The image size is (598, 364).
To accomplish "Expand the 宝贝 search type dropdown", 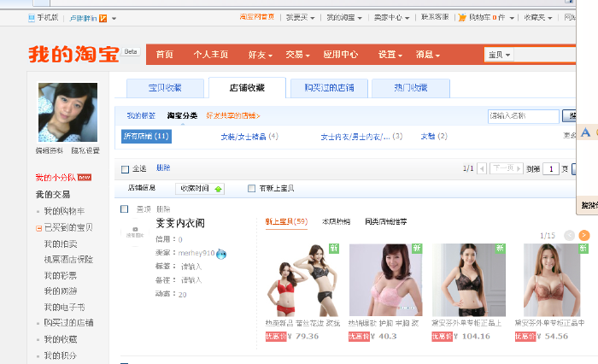I will (x=500, y=55).
